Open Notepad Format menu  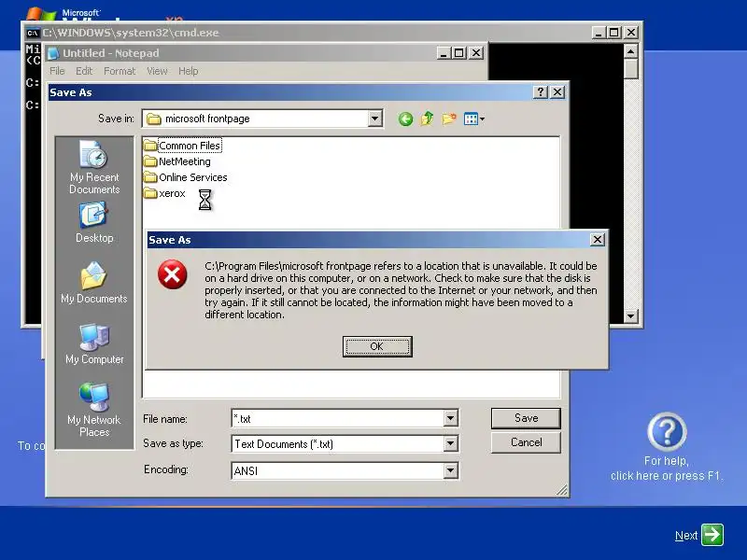click(120, 71)
